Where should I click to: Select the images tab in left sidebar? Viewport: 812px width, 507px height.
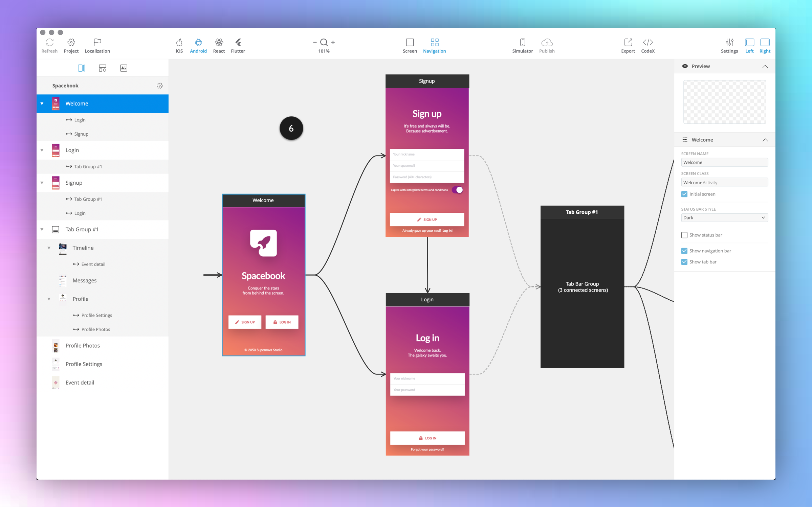(x=124, y=68)
